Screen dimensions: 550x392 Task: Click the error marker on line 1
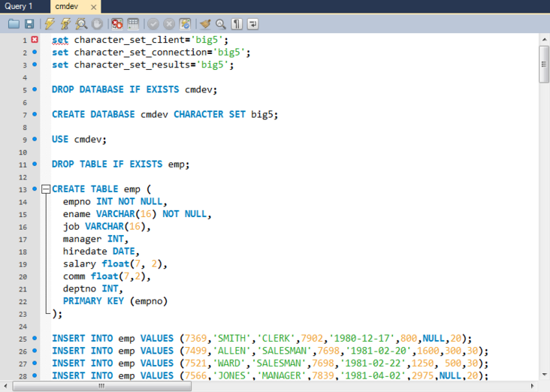click(35, 40)
